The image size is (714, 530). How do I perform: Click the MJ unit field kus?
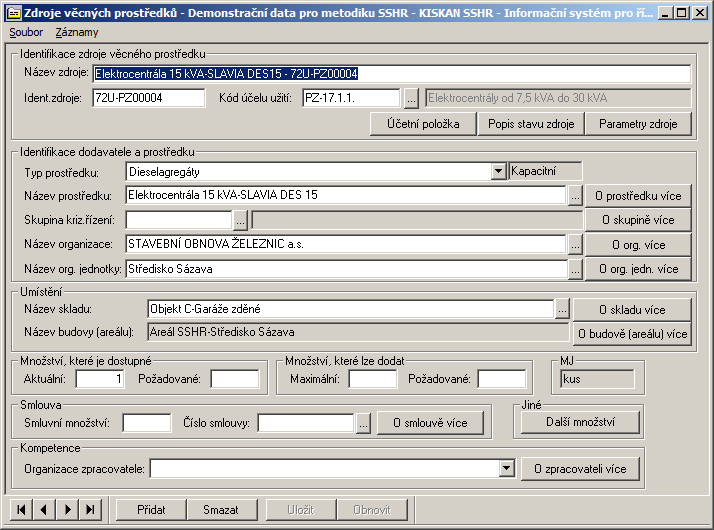click(x=597, y=379)
